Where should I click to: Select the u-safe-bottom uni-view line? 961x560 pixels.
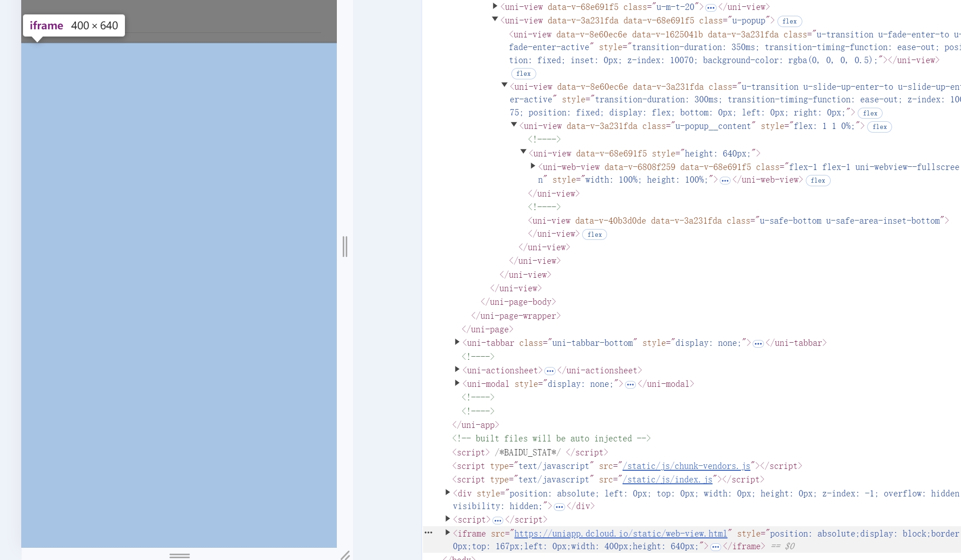[x=739, y=220]
